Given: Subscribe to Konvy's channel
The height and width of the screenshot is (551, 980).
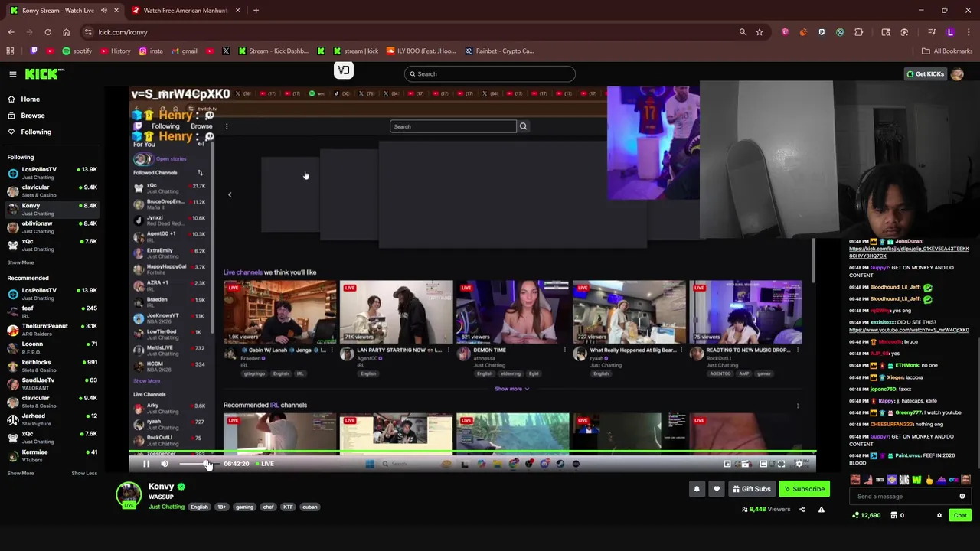Looking at the screenshot, I should tap(804, 489).
